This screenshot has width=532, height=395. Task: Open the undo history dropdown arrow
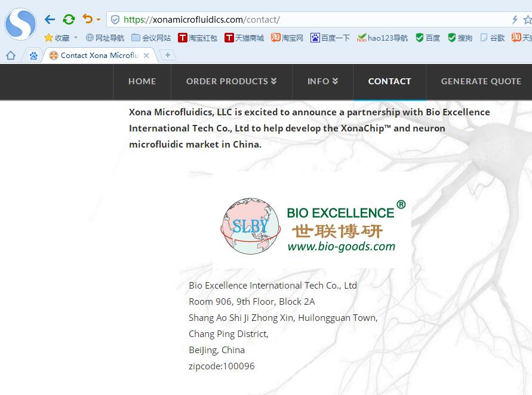99,20
